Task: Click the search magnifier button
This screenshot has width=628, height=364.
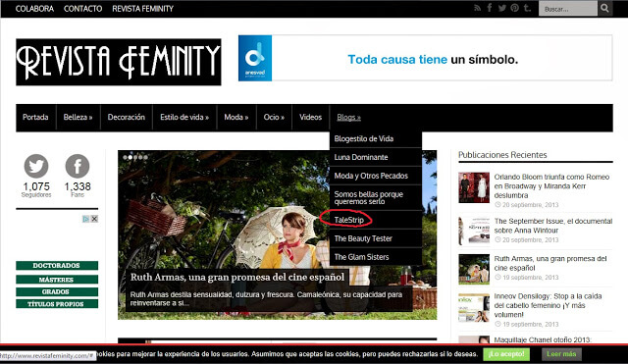Action: pos(604,9)
